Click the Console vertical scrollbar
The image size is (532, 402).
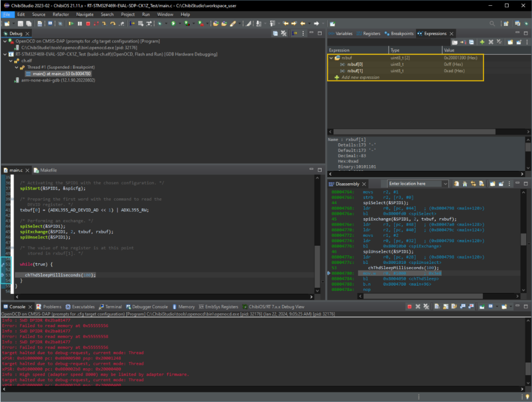coord(528,352)
